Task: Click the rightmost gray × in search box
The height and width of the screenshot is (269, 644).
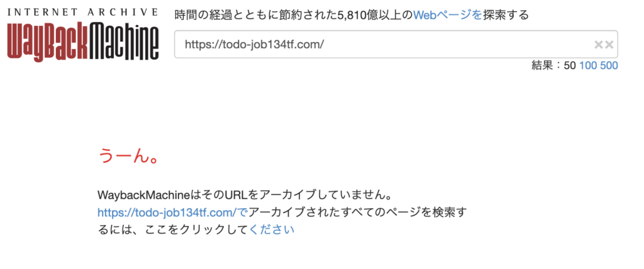Action: [x=609, y=45]
